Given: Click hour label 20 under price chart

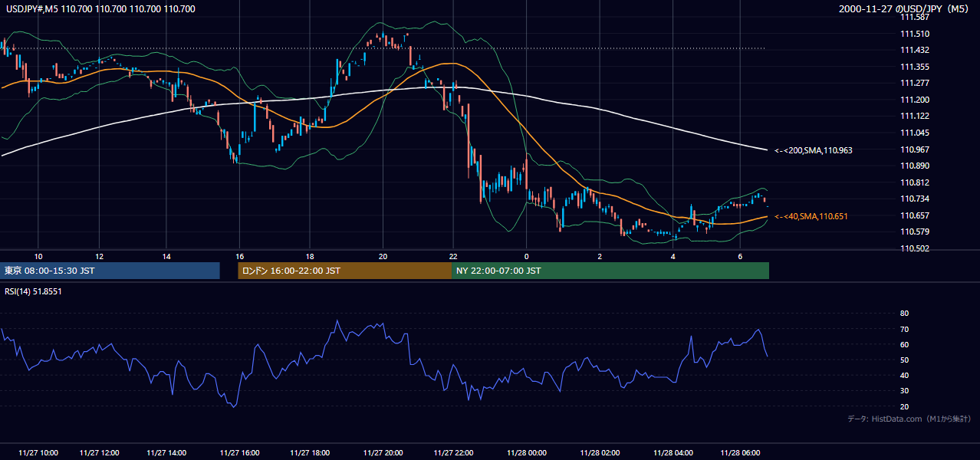Looking at the screenshot, I should [x=383, y=256].
